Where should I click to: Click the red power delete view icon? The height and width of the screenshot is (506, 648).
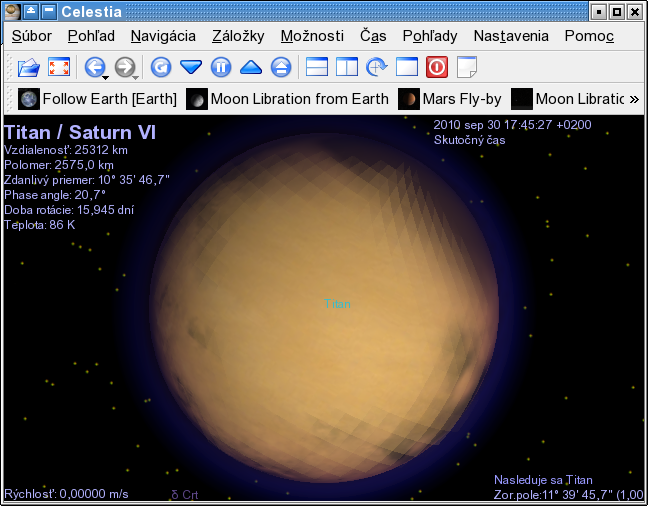point(437,68)
